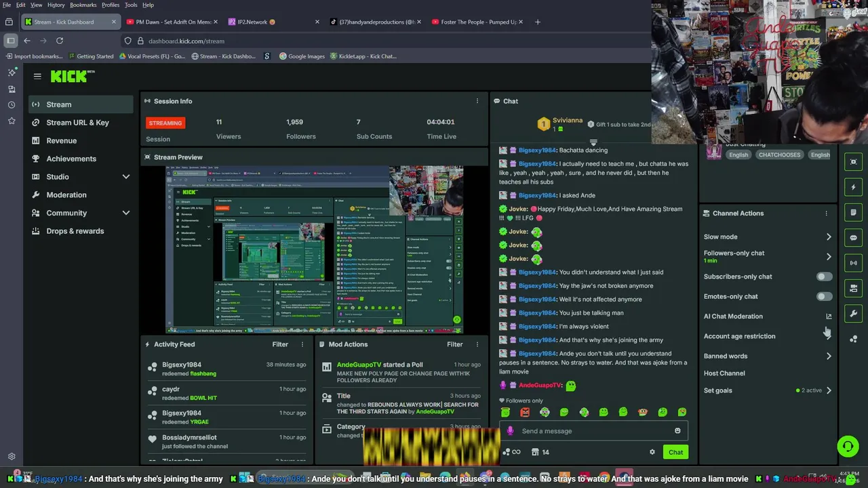Click AndeGuapoTV username in chat
Image resolution: width=868 pixels, height=488 pixels.
click(x=540, y=386)
